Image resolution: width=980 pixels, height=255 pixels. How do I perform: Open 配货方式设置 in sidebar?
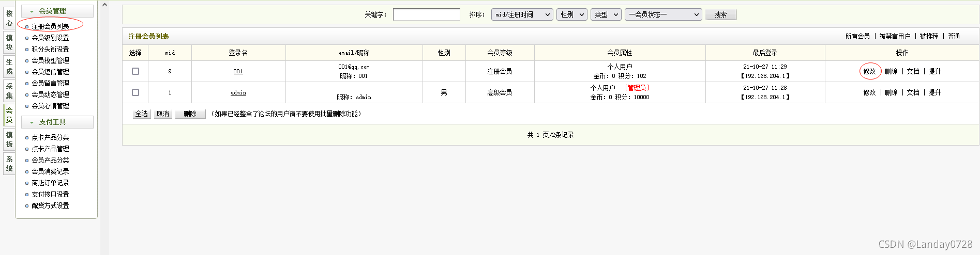[x=50, y=205]
